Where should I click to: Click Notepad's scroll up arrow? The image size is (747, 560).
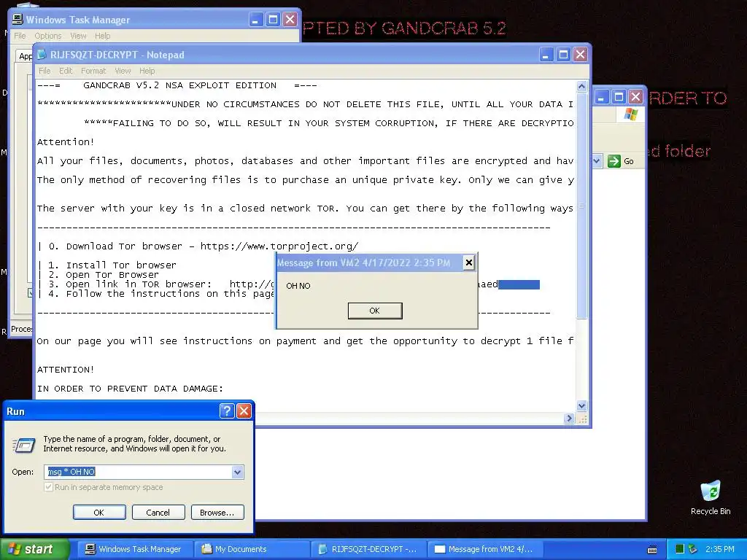[x=581, y=86]
